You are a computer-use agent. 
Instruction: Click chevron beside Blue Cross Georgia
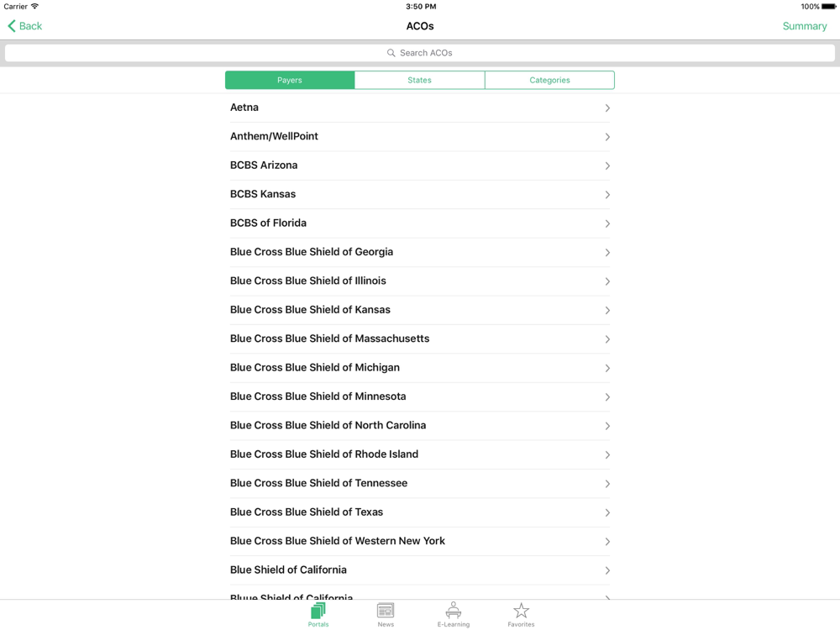click(x=607, y=253)
